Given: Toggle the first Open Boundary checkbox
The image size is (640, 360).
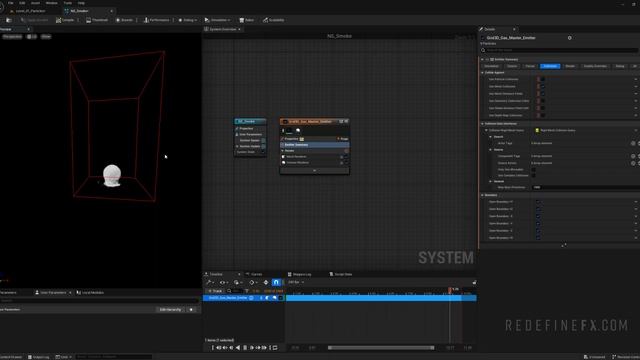Looking at the screenshot, I should [x=538, y=202].
